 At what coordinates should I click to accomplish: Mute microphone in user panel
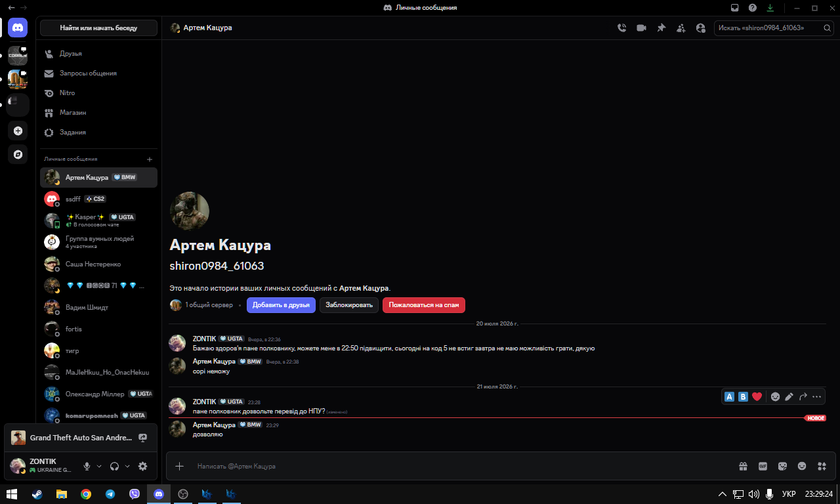click(87, 466)
